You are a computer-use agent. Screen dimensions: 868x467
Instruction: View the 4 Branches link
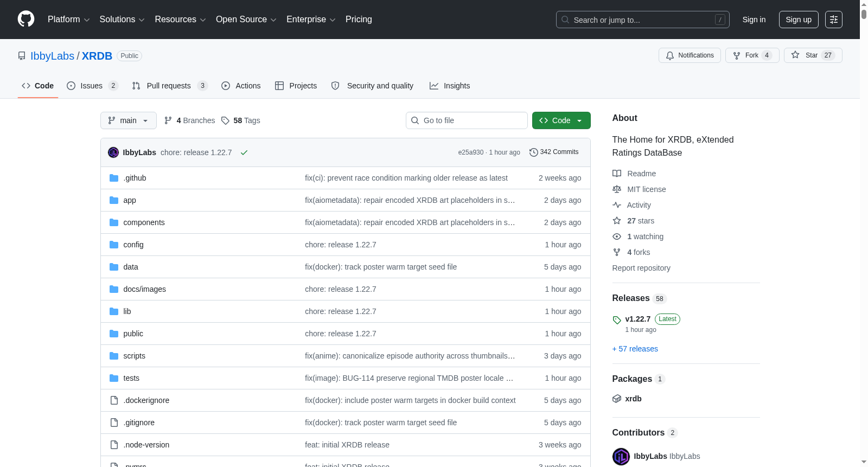click(189, 120)
